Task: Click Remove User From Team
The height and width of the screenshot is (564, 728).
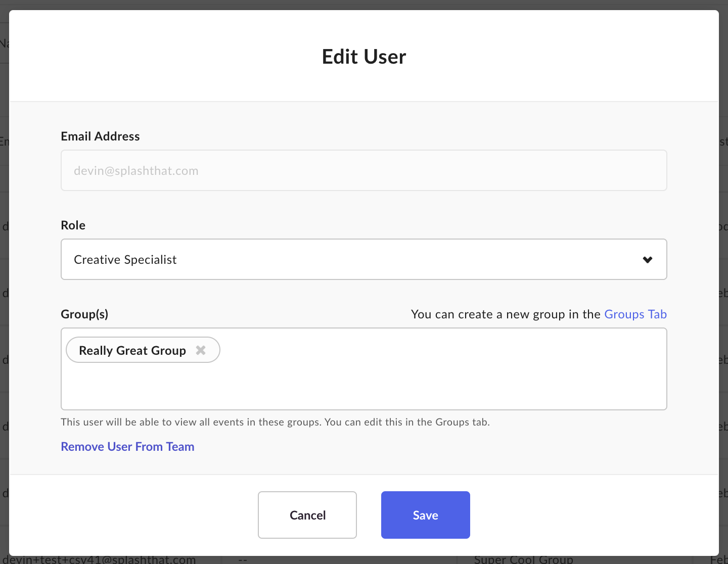Action: 127,447
